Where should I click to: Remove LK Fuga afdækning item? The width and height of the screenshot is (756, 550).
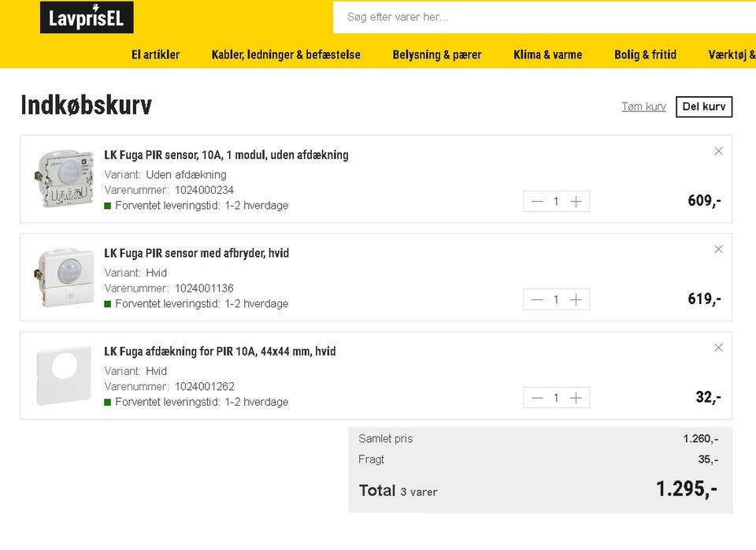tap(718, 347)
